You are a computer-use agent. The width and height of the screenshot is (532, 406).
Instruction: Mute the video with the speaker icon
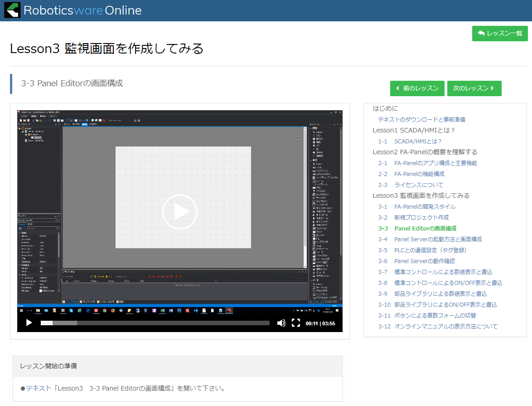tap(281, 323)
